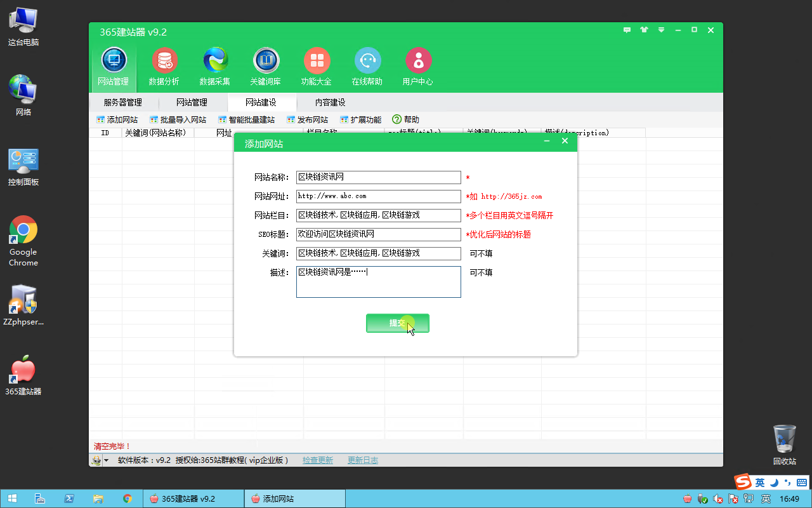
Task: Click into the 关键词 input field
Action: (x=378, y=253)
